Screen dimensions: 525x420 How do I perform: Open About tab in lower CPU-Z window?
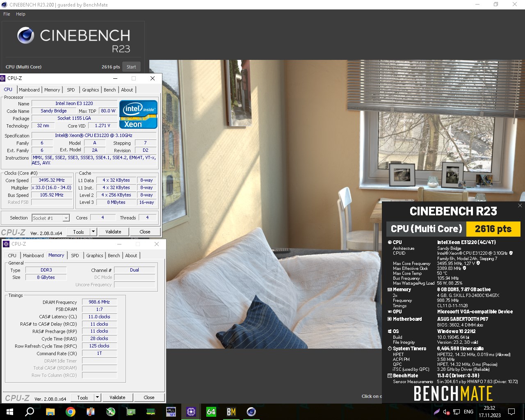click(131, 256)
